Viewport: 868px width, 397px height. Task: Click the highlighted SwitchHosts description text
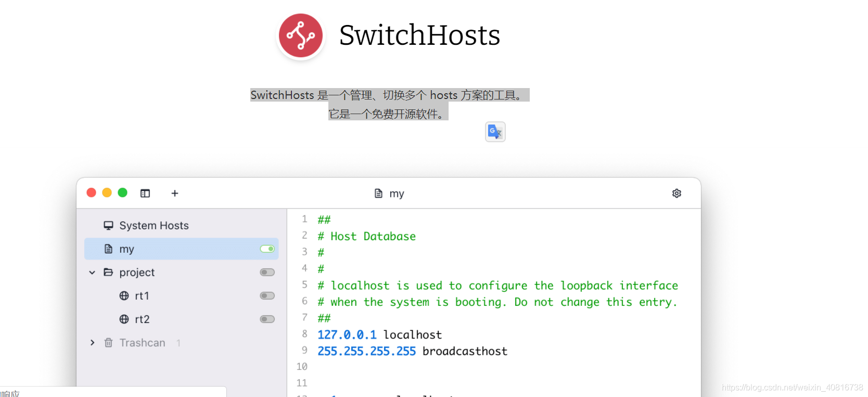[x=390, y=95]
